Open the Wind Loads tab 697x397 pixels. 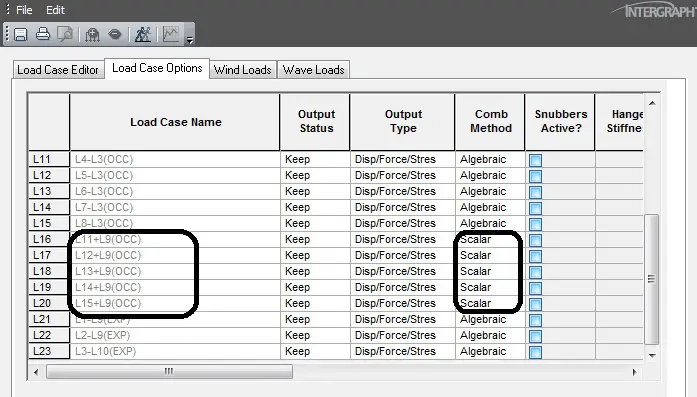(243, 70)
